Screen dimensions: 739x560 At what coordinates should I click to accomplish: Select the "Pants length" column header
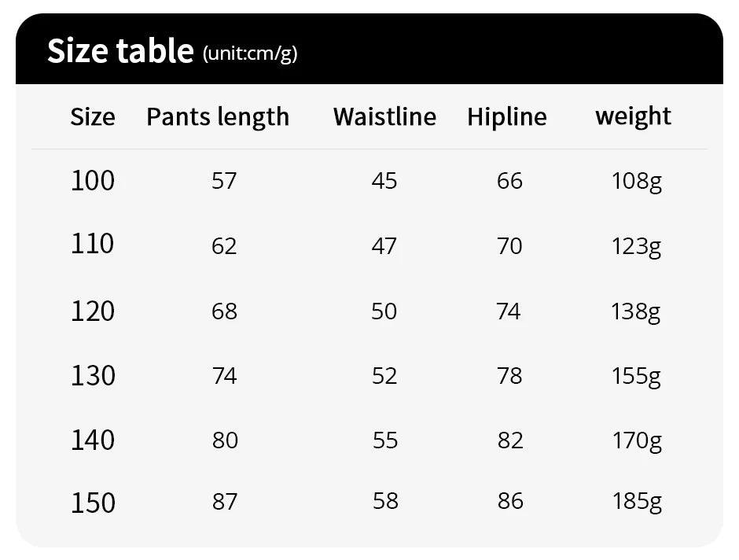tap(218, 117)
